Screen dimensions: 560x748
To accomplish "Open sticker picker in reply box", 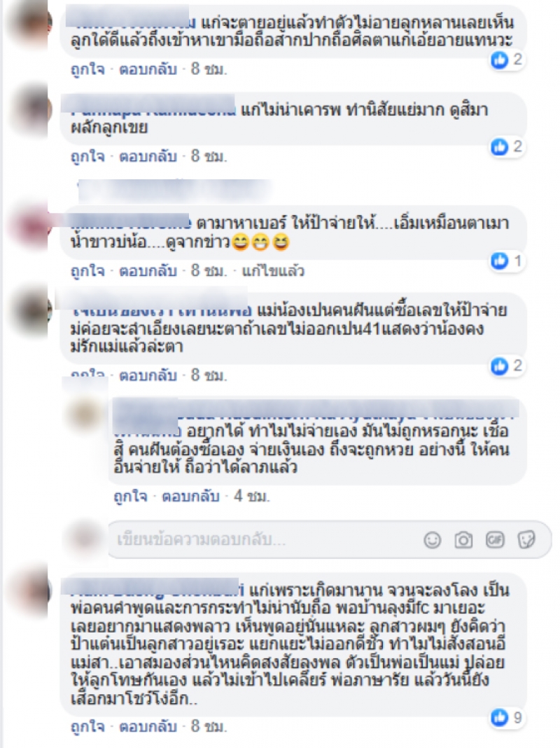I will [x=526, y=539].
